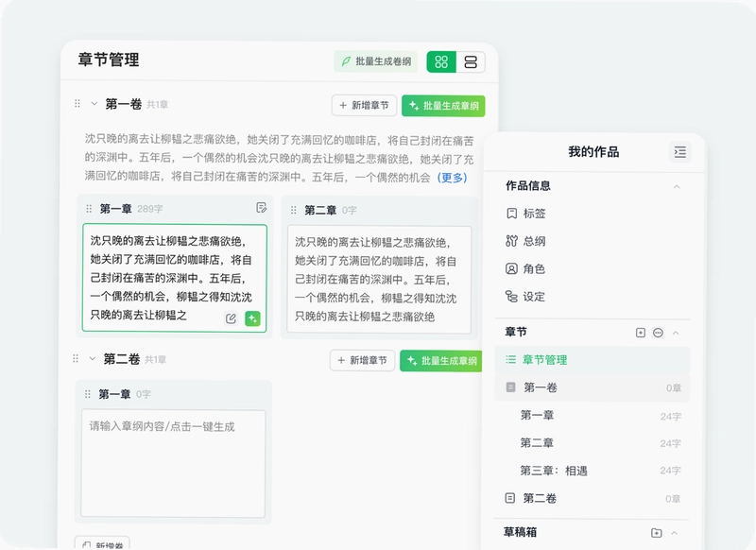Image resolution: width=756 pixels, height=550 pixels.
Task: Open note icon on 第一章 289字 card
Action: click(x=262, y=208)
